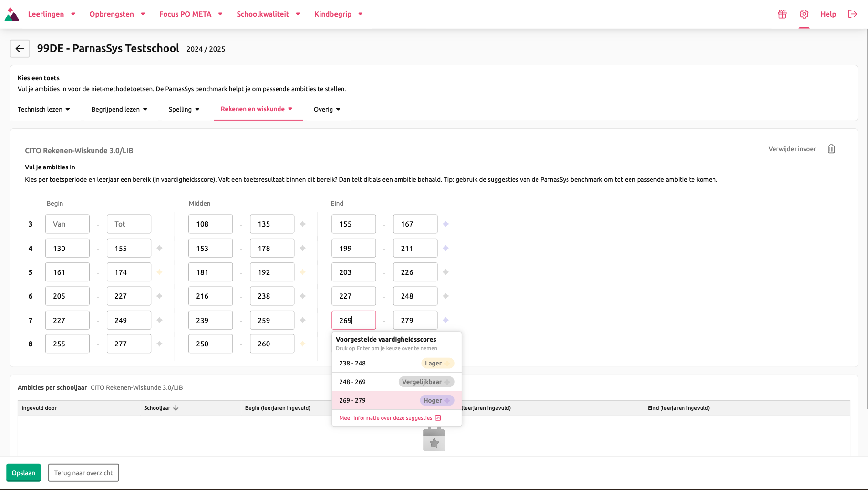Click suggestion sparkle for grade 8 Midden
The width and height of the screenshot is (868, 490).
click(x=303, y=344)
